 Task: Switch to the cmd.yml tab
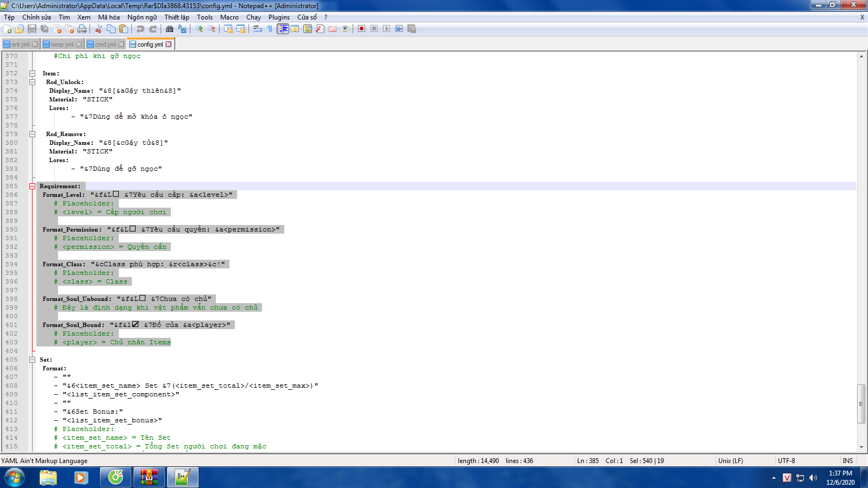(105, 44)
